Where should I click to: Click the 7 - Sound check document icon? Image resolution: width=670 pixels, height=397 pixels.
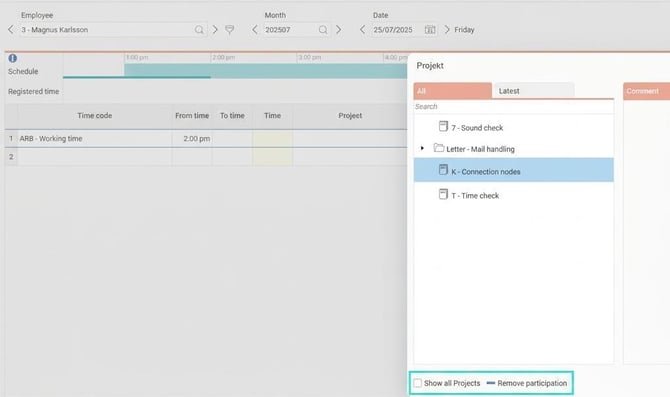(443, 126)
